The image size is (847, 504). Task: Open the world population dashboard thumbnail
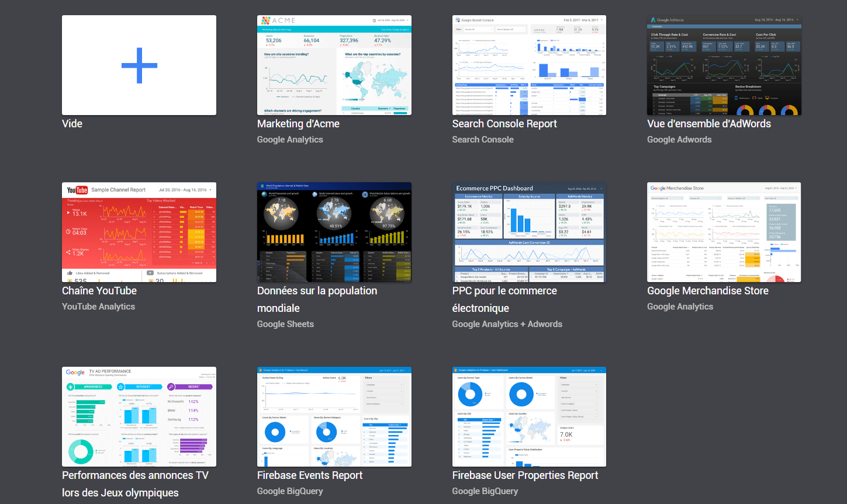point(334,232)
